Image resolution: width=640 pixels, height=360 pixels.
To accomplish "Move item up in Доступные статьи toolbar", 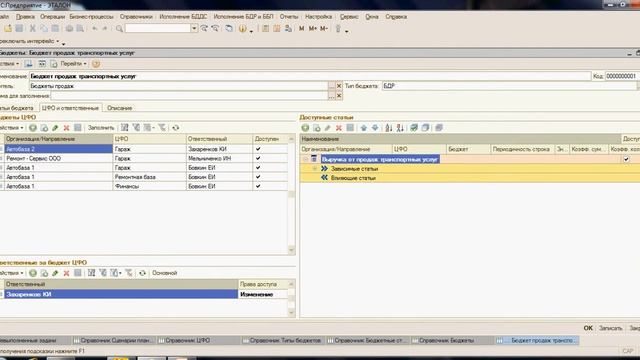I will pyautogui.click(x=363, y=128).
